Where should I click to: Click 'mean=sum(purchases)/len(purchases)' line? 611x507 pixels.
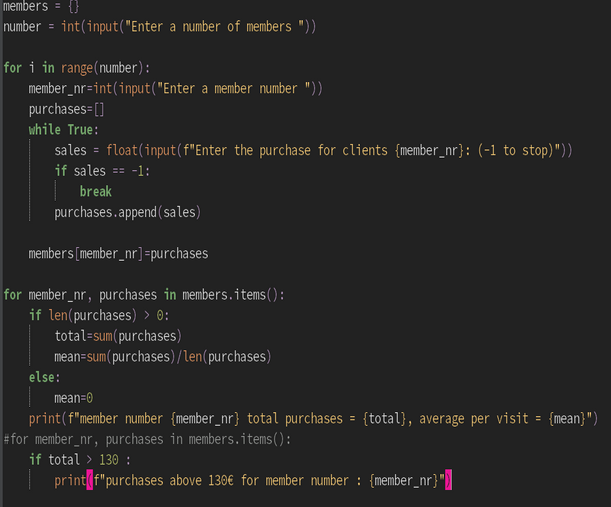coord(162,357)
